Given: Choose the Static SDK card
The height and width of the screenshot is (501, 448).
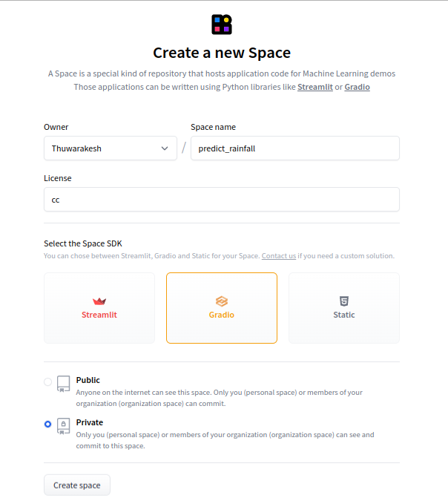Looking at the screenshot, I should click(344, 308).
